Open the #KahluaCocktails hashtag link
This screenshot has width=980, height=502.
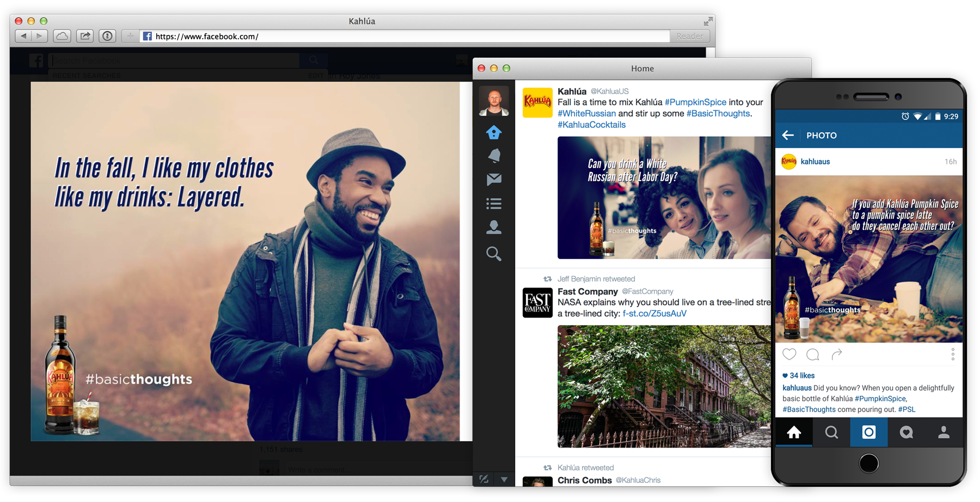point(591,125)
